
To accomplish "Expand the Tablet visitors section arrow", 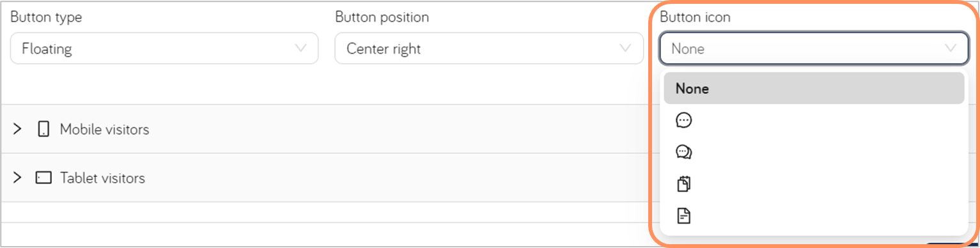I will coord(17,178).
